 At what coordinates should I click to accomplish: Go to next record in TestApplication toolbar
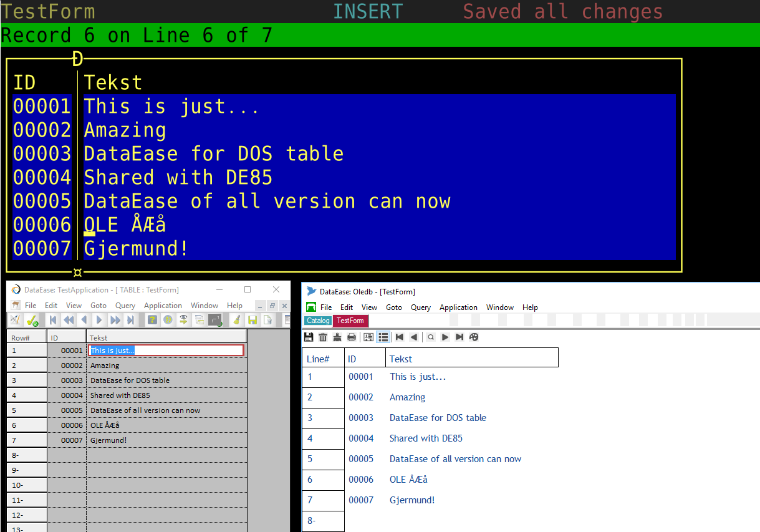point(99,320)
